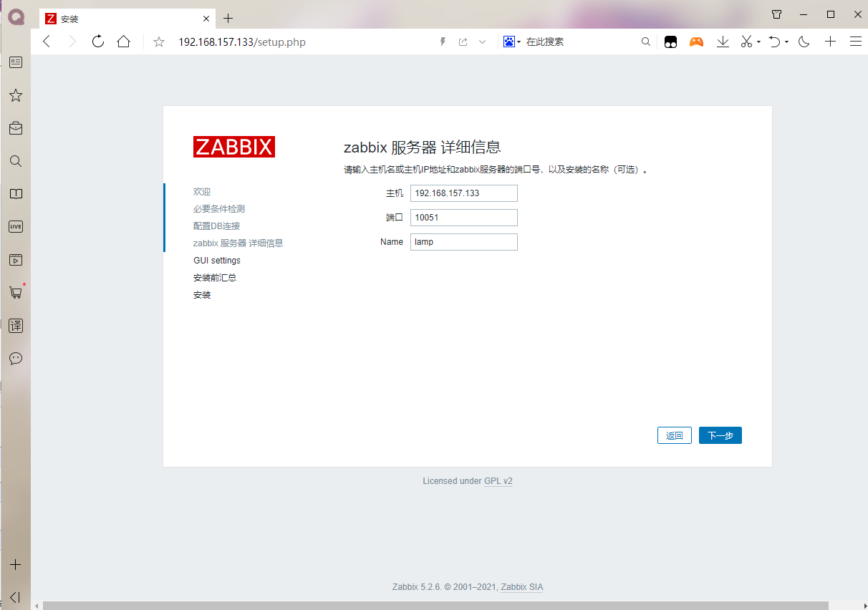Select the 安装前汇总 setup step
Viewport: 868px width, 610px height.
point(215,278)
